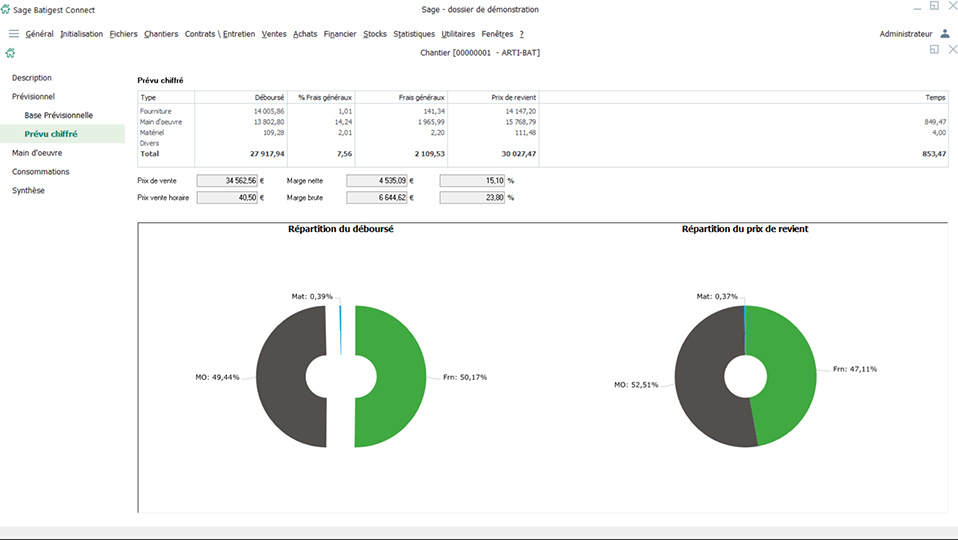Open the Ventes menu
Screen dimensions: 958x540
click(274, 34)
